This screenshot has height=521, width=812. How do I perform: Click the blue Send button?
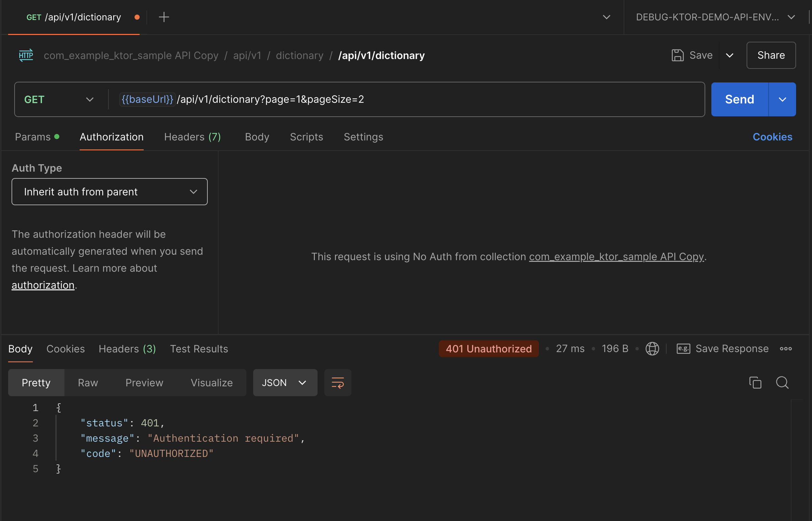tap(739, 99)
